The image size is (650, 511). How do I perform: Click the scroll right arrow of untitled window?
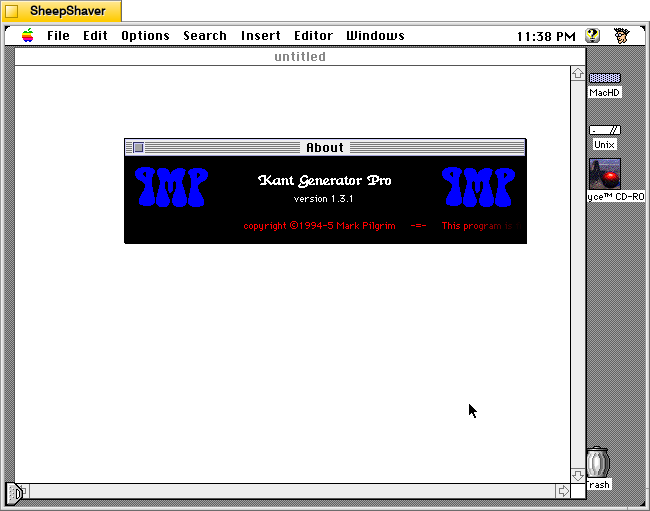tap(563, 491)
